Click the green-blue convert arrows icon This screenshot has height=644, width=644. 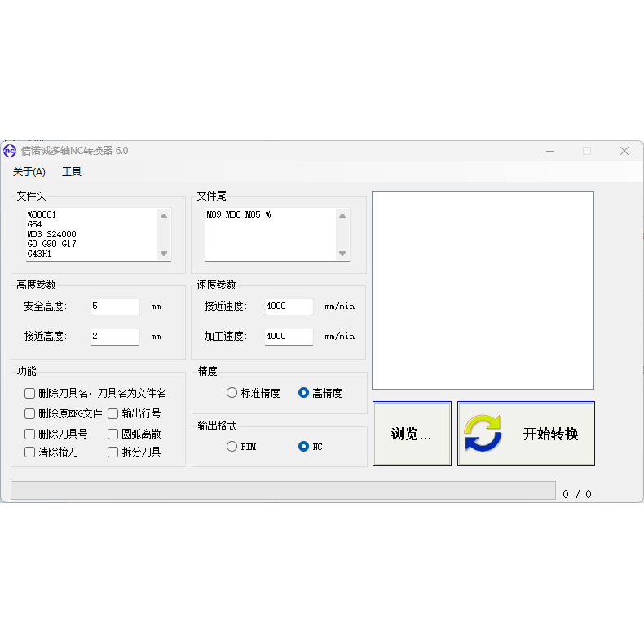(483, 434)
